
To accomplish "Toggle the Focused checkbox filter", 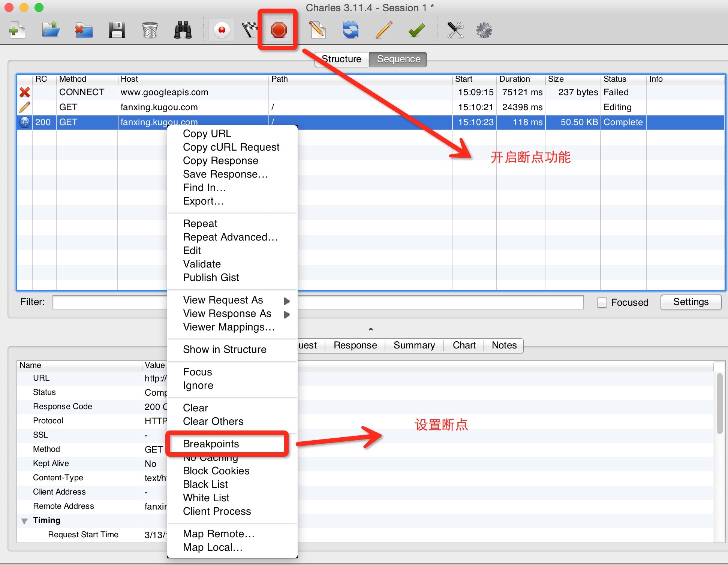I will (602, 302).
